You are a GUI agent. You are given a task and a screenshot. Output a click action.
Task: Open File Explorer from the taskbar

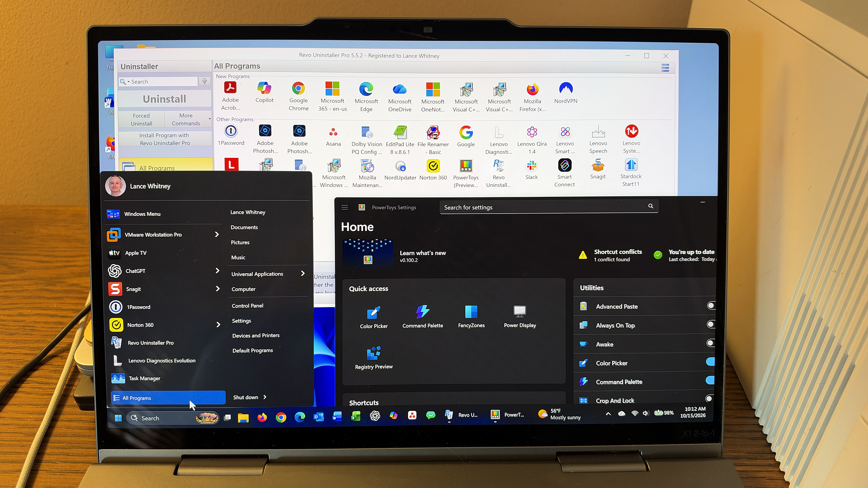point(243,418)
